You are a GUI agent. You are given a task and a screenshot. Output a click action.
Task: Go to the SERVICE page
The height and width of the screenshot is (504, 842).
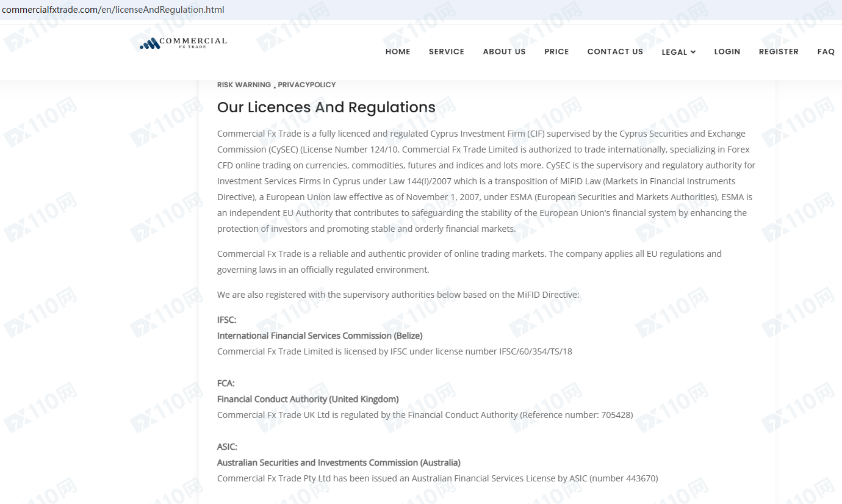tap(447, 52)
